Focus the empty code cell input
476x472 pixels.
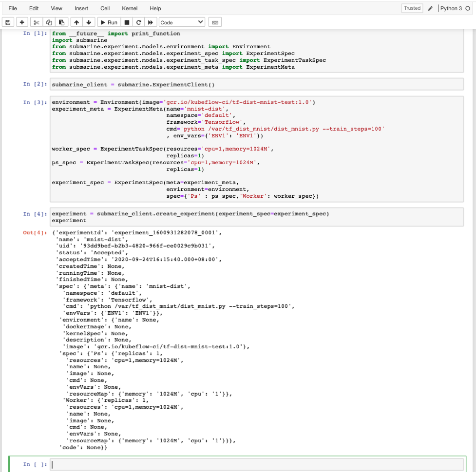pos(257,464)
